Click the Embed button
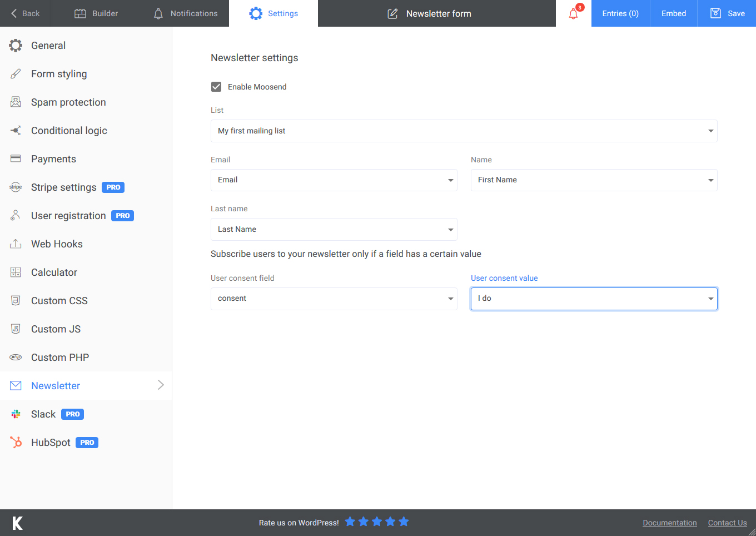Screen dimensions: 756x536 (x=674, y=13)
